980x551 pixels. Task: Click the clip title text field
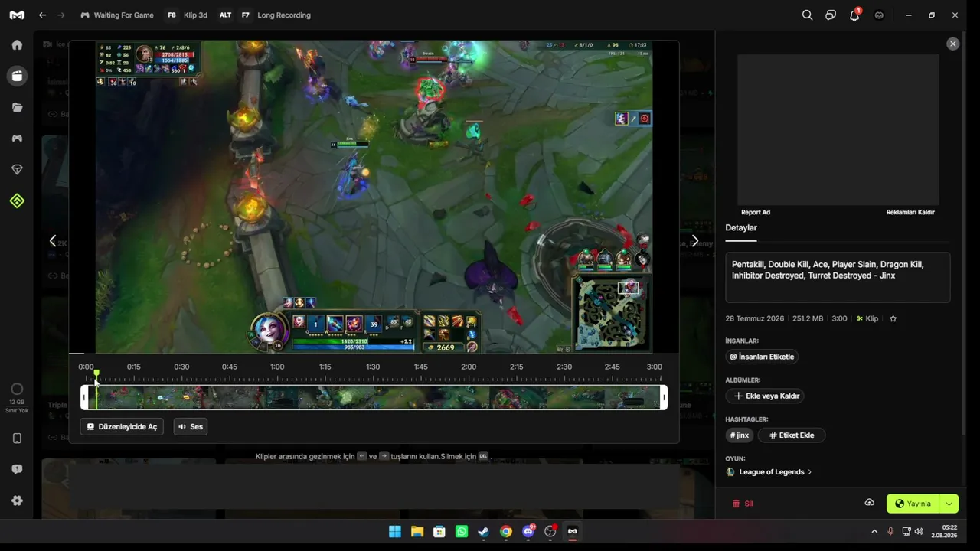pos(838,277)
